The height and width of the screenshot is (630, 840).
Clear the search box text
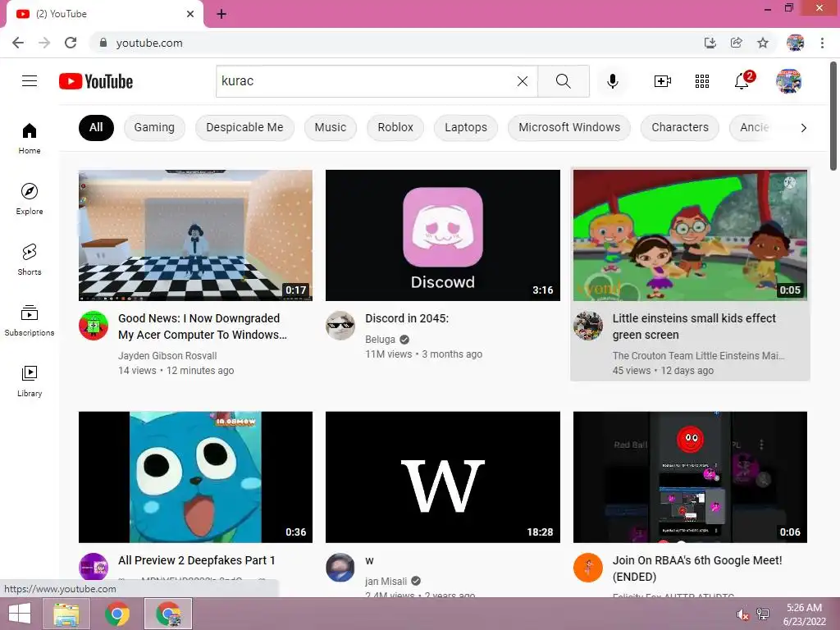coord(523,81)
